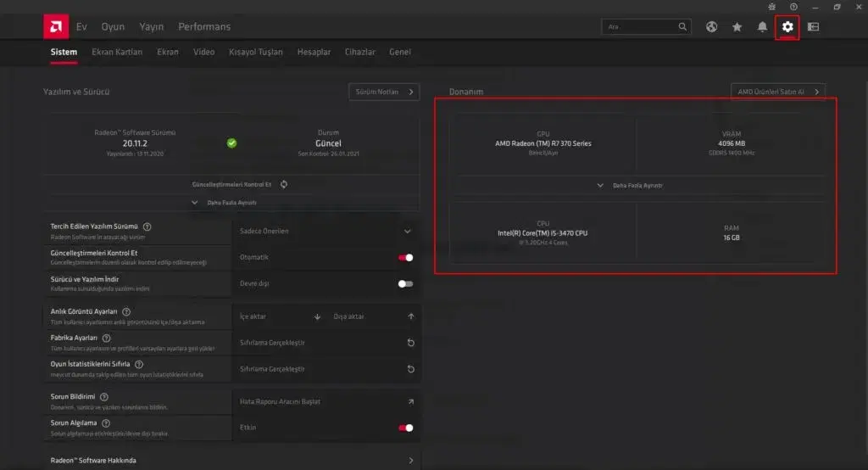The height and width of the screenshot is (470, 868).
Task: Switch to the Hesaplar tab
Action: coord(314,52)
